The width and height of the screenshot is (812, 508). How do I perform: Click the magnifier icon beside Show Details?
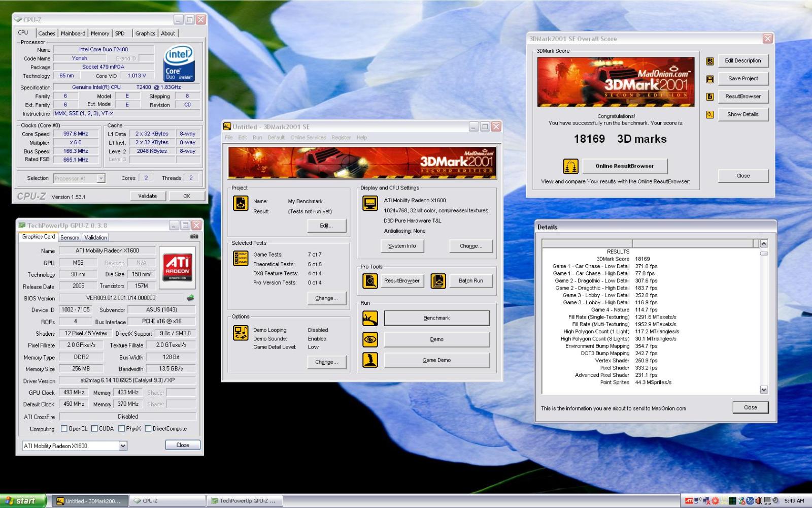coord(710,114)
